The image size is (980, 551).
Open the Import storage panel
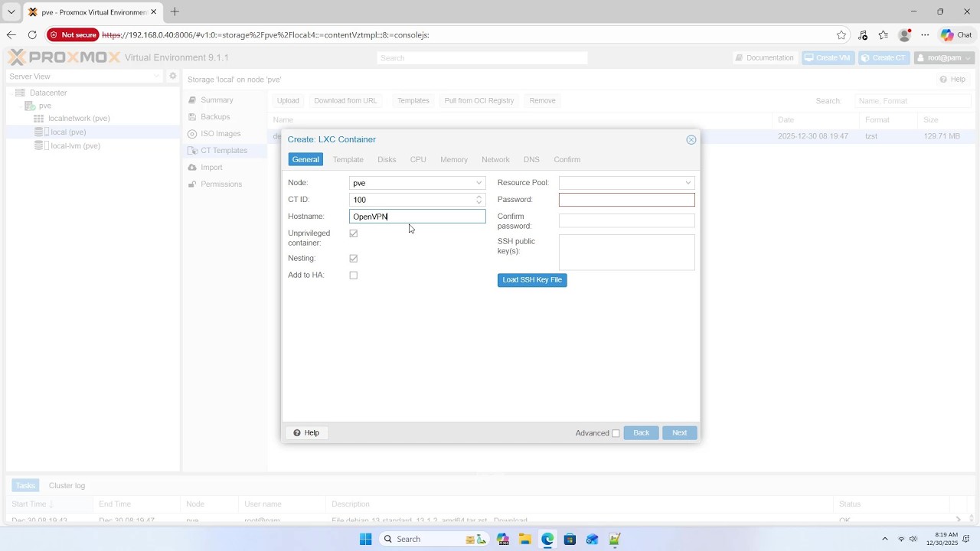211,168
